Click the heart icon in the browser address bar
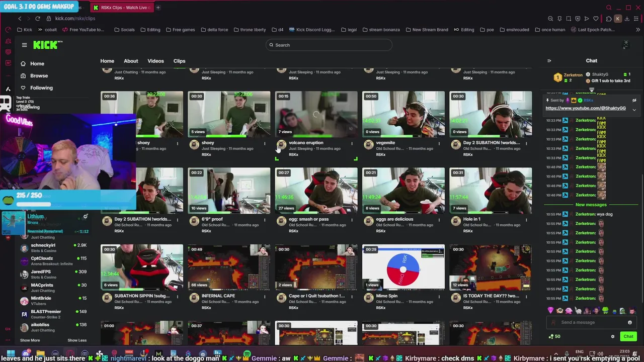 596,19
